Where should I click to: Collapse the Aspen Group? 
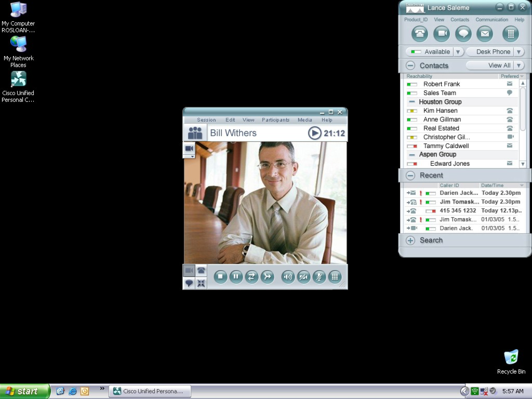click(412, 154)
